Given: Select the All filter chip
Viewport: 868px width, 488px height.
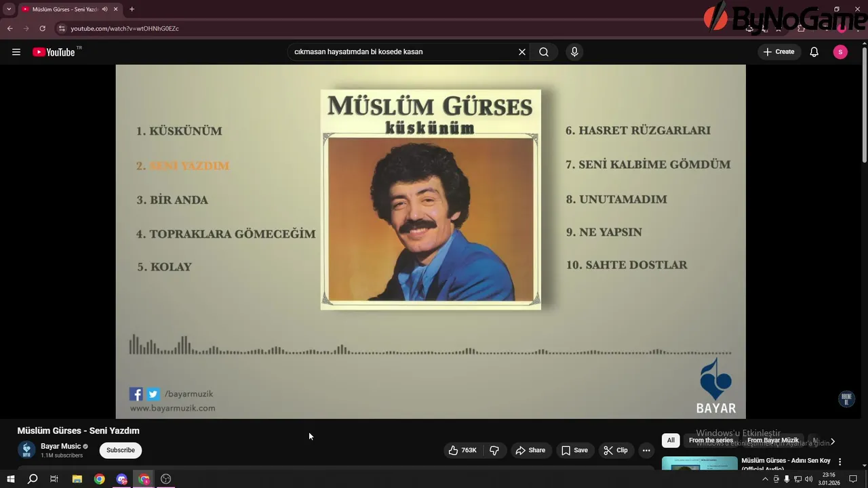Looking at the screenshot, I should [671, 441].
